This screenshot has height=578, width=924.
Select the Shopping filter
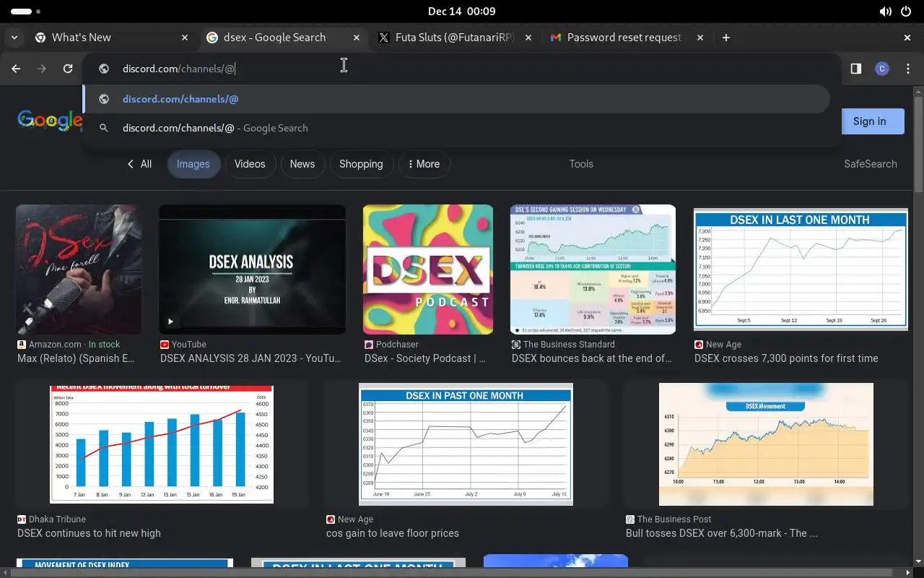click(x=361, y=164)
